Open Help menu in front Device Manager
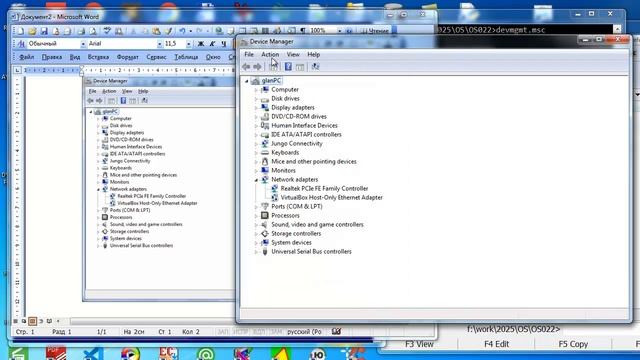This screenshot has width=640, height=360. coord(313,54)
